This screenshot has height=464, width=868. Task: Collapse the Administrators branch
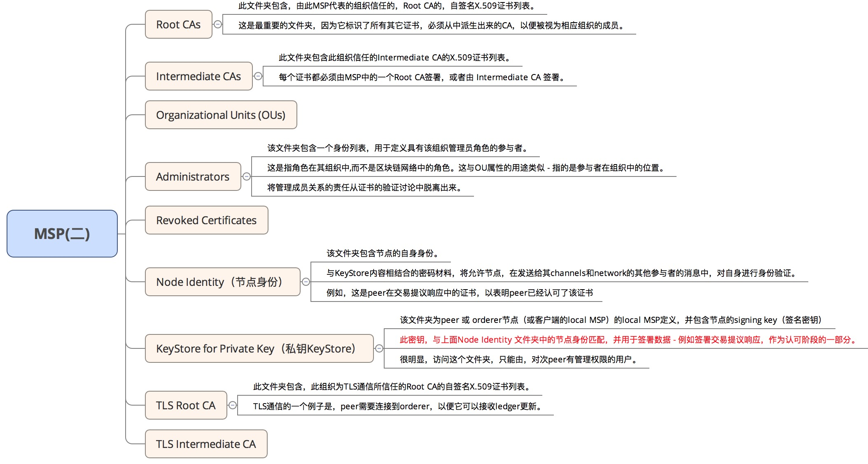point(247,176)
